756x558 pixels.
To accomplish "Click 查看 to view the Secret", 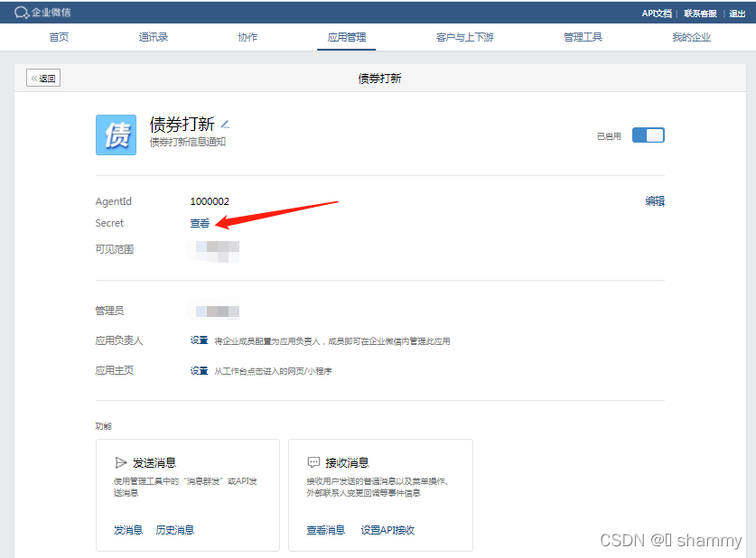I will (200, 223).
